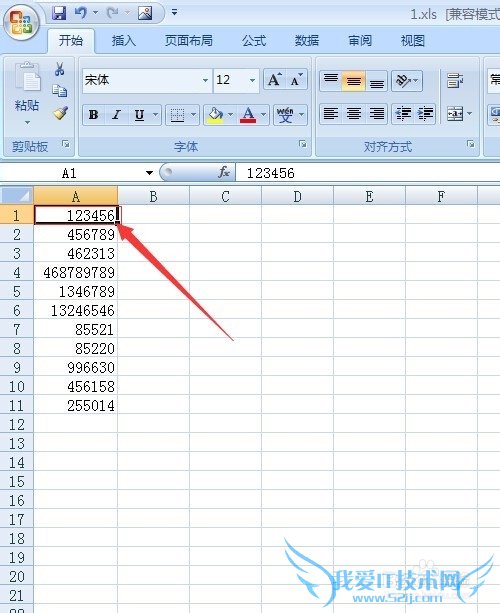The width and height of the screenshot is (500, 613).
Task: Open the alignment (对齐方式) dialog launcher
Action: 471,144
